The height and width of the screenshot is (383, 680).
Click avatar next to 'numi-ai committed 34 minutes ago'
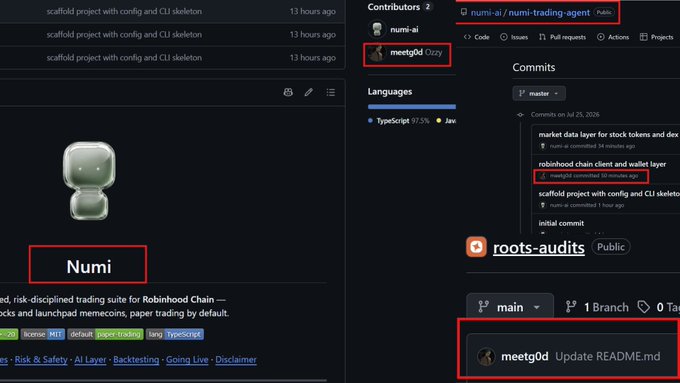pos(543,146)
